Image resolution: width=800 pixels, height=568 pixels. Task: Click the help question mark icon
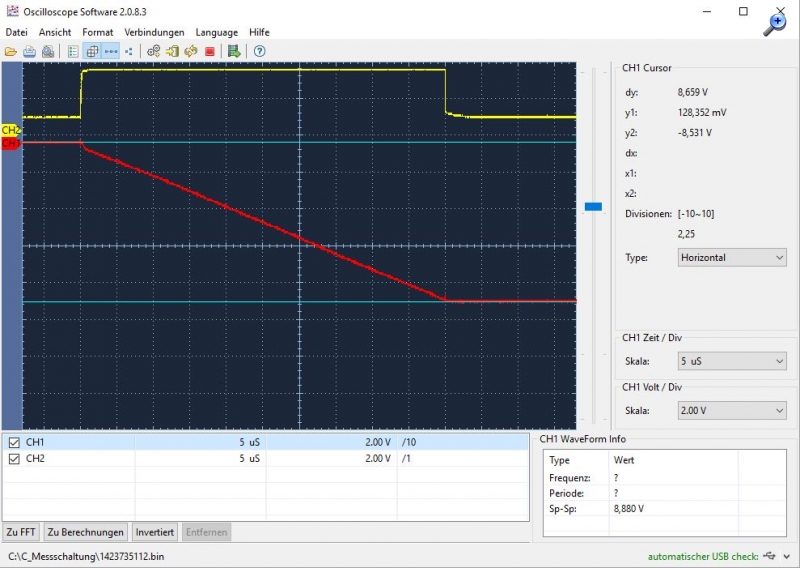(x=259, y=51)
